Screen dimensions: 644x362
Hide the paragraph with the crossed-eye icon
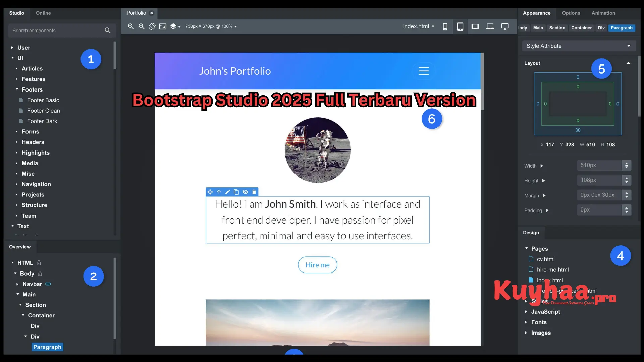click(x=245, y=192)
